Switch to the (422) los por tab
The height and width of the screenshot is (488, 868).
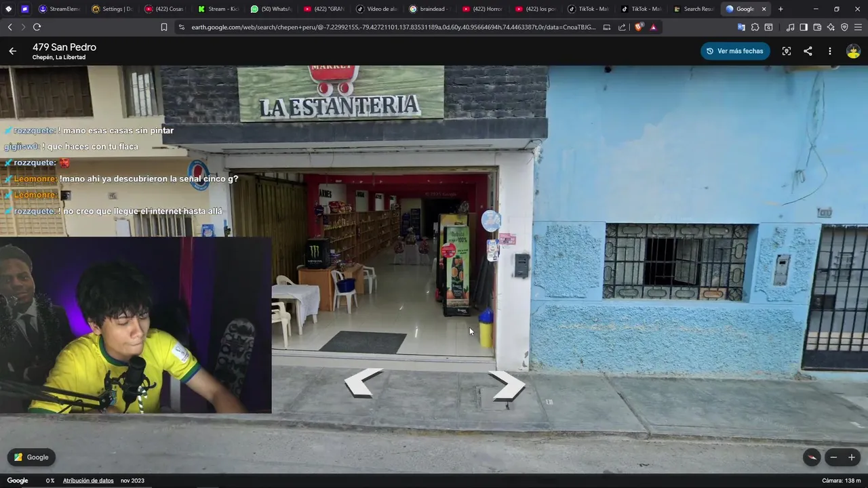pos(536,9)
